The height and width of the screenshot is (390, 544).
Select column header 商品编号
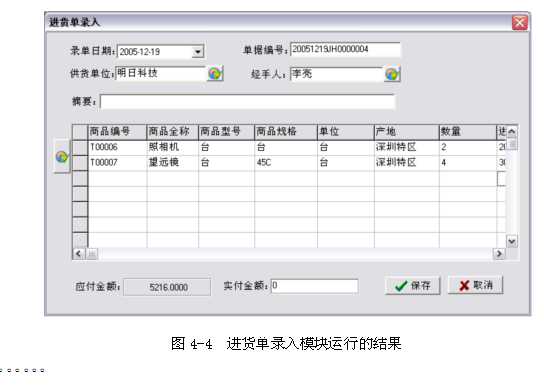118,132
